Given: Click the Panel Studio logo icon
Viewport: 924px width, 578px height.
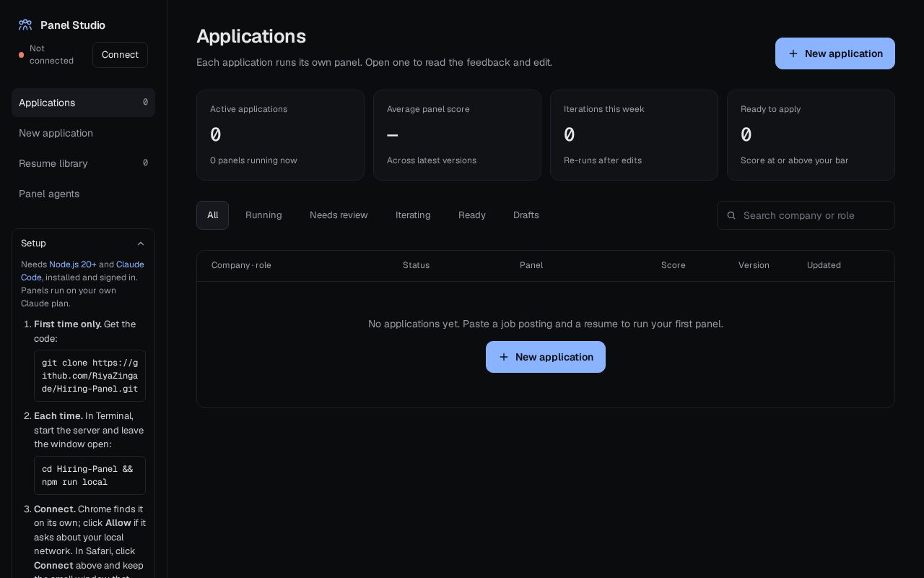Looking at the screenshot, I should click(x=25, y=25).
